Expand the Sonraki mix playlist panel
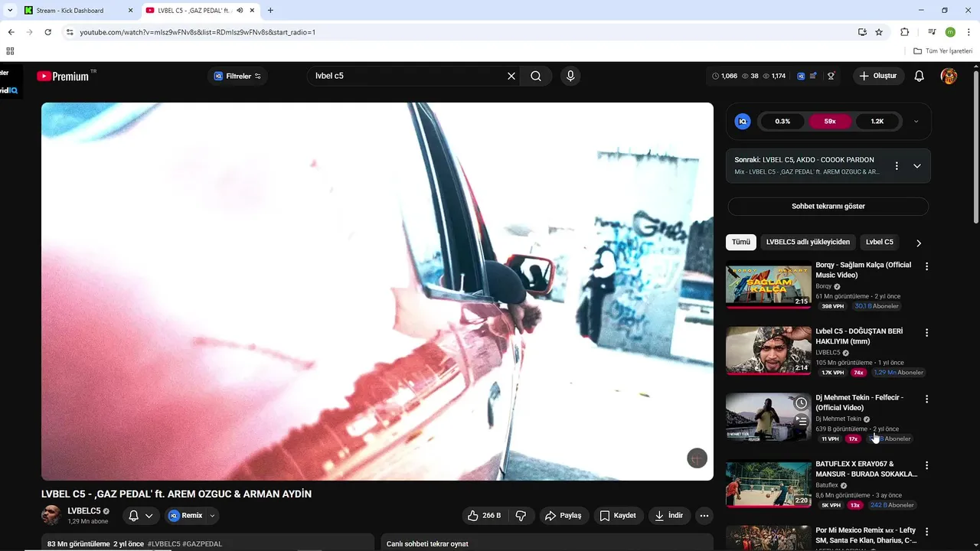The image size is (980, 551). 917,165
